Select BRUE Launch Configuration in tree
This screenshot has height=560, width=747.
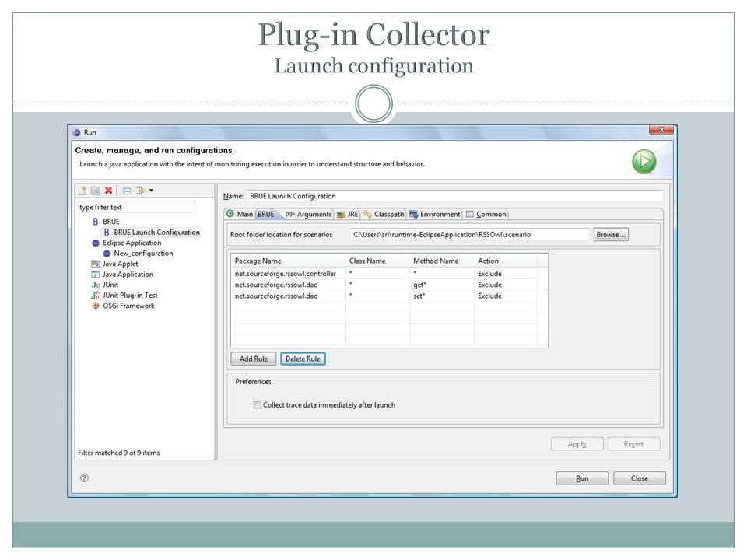[156, 233]
